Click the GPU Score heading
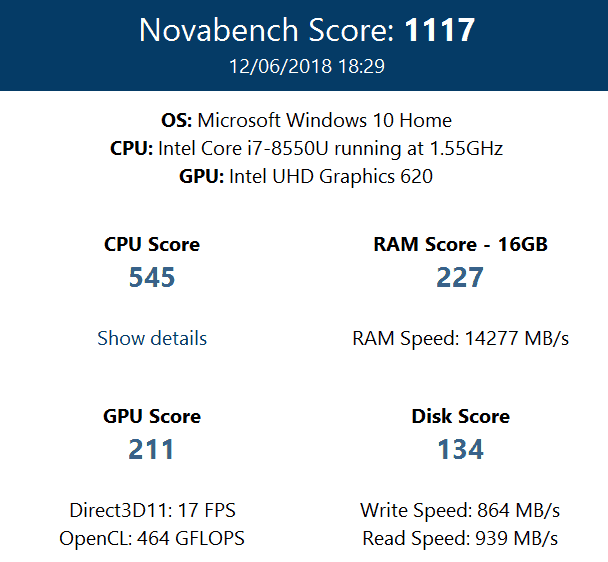The image size is (608, 562). 152,416
